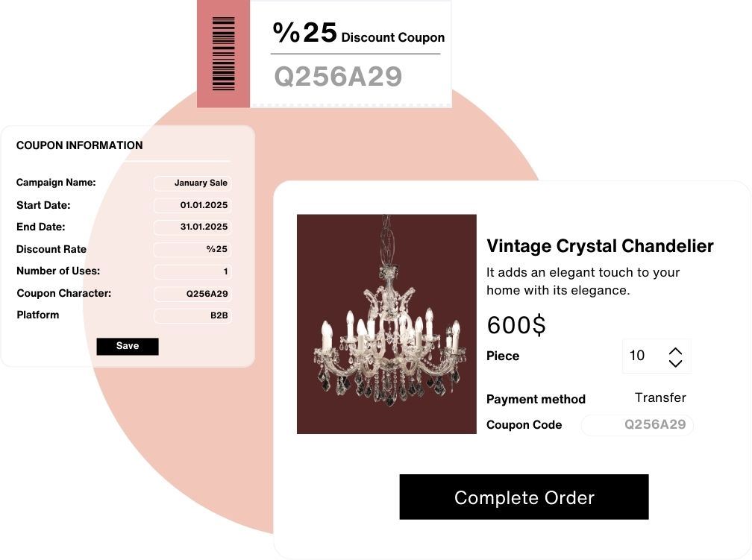Click the Number of Uses field
Image resolution: width=752 pixels, height=560 pixels.
192,271
